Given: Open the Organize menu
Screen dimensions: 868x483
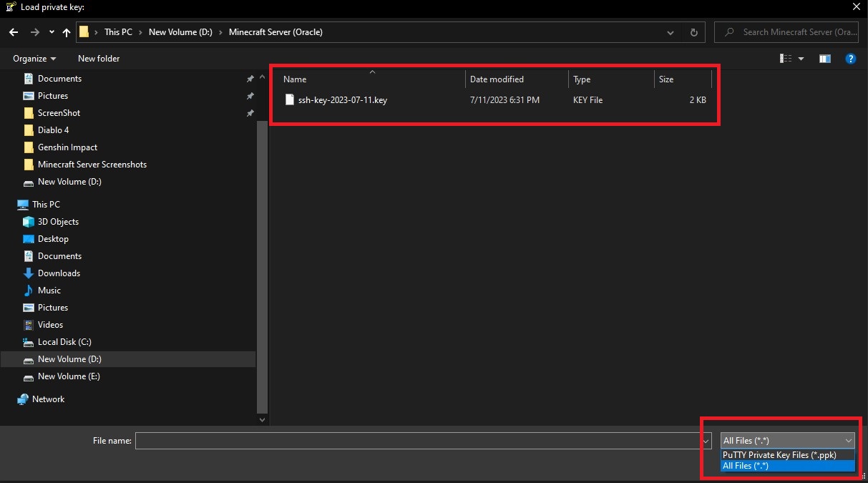Looking at the screenshot, I should [x=34, y=59].
